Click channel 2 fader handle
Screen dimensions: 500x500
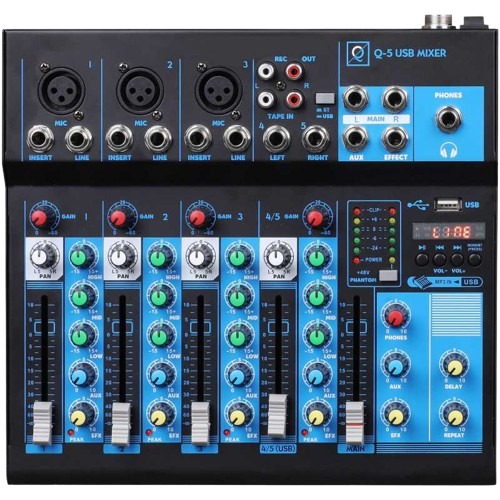pos(121,423)
